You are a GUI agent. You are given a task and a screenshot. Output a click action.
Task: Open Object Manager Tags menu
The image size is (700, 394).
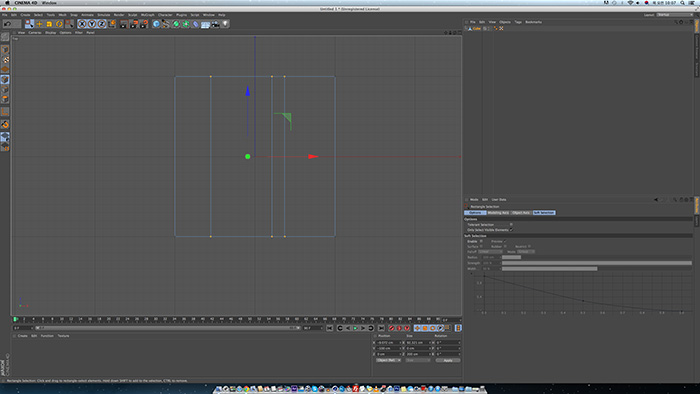pyautogui.click(x=518, y=22)
